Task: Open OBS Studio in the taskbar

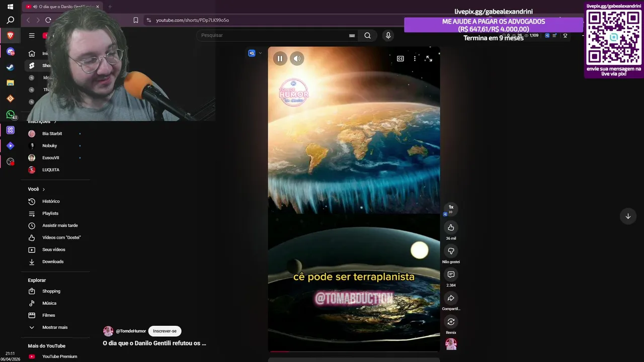Action: pyautogui.click(x=10, y=161)
